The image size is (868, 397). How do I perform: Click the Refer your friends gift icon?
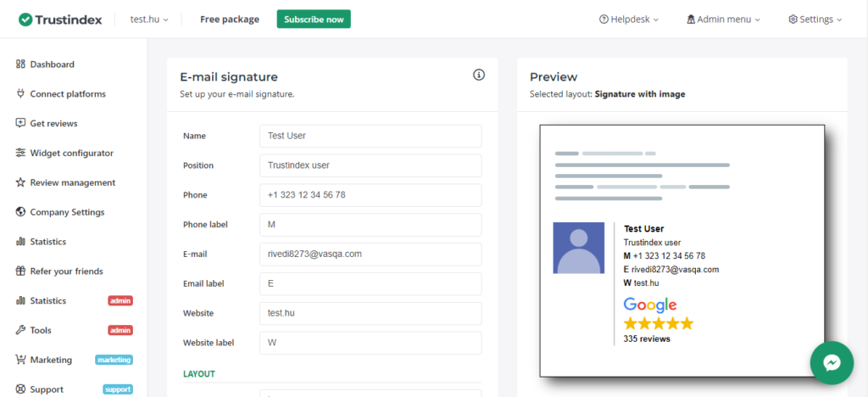click(20, 271)
